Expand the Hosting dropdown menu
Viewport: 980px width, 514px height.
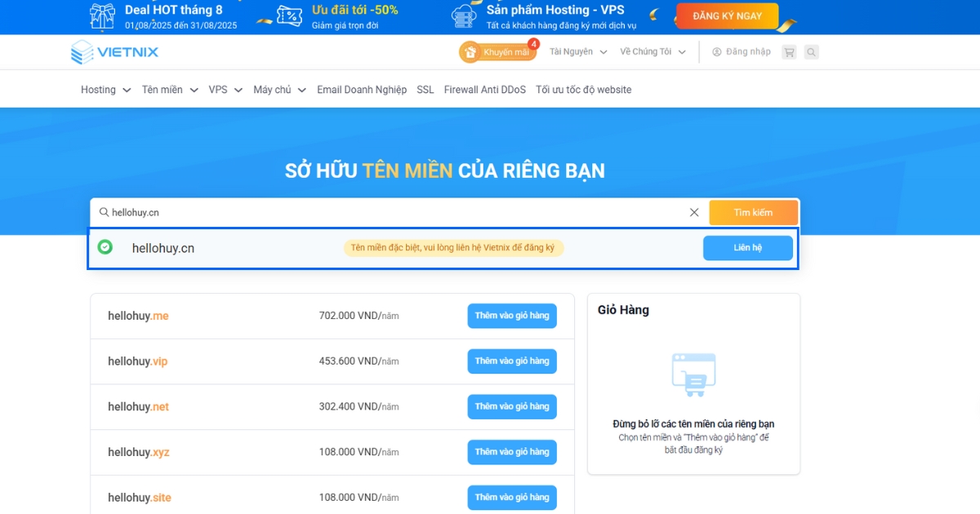click(x=105, y=90)
